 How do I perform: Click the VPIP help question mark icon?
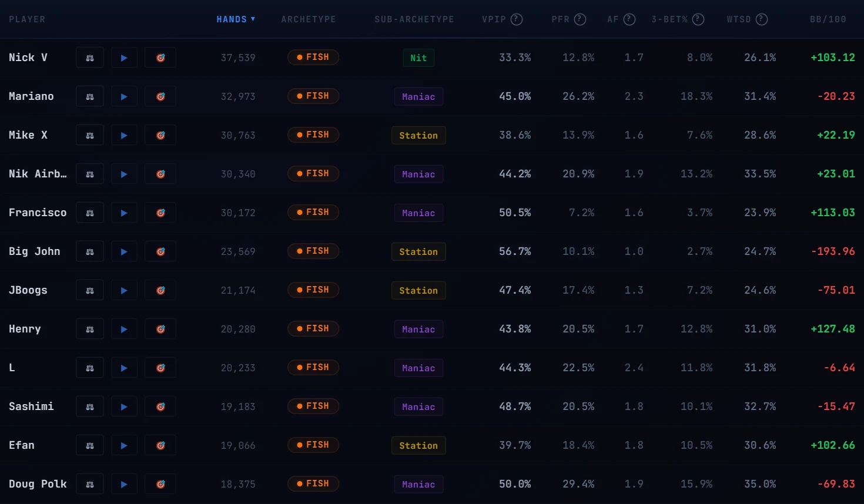517,19
